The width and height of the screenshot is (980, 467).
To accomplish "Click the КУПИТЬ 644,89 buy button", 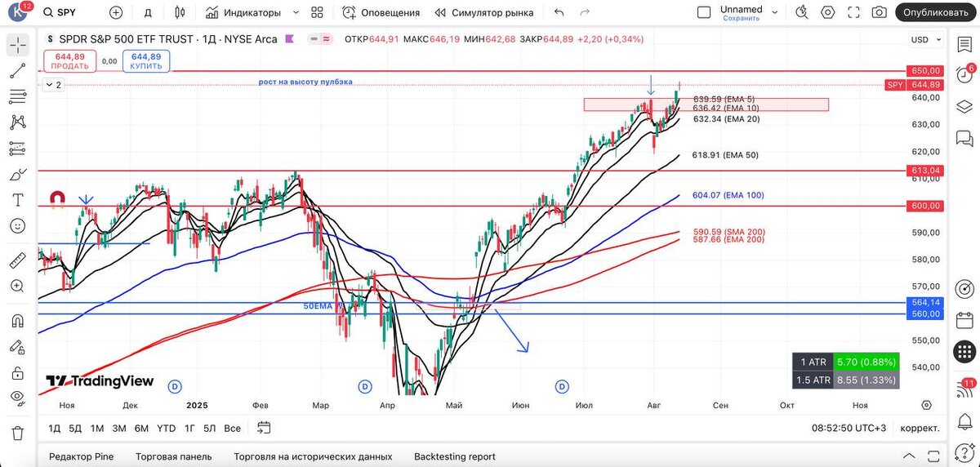I will (x=146, y=61).
